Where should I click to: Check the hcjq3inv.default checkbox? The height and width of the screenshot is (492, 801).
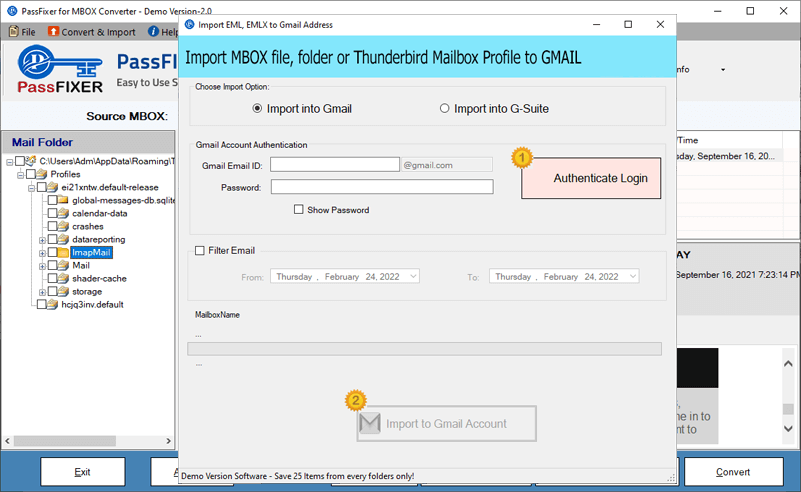41,304
